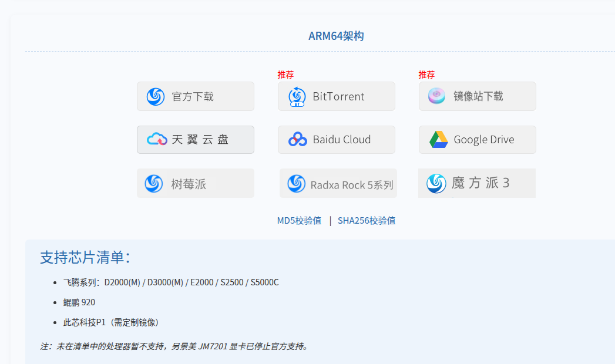Viewport: 615px width, 364px height.
Task: Click the Google Drive triangle icon
Action: point(439,140)
